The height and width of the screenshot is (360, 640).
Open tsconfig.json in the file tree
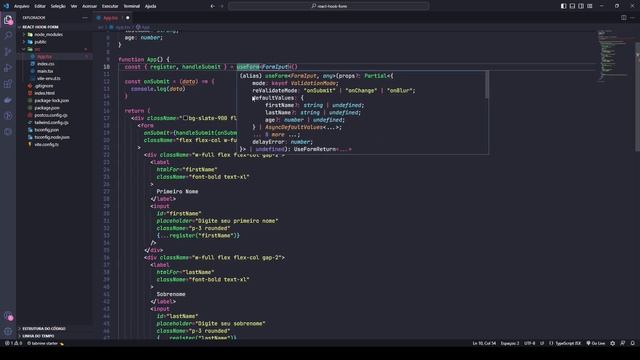46,130
